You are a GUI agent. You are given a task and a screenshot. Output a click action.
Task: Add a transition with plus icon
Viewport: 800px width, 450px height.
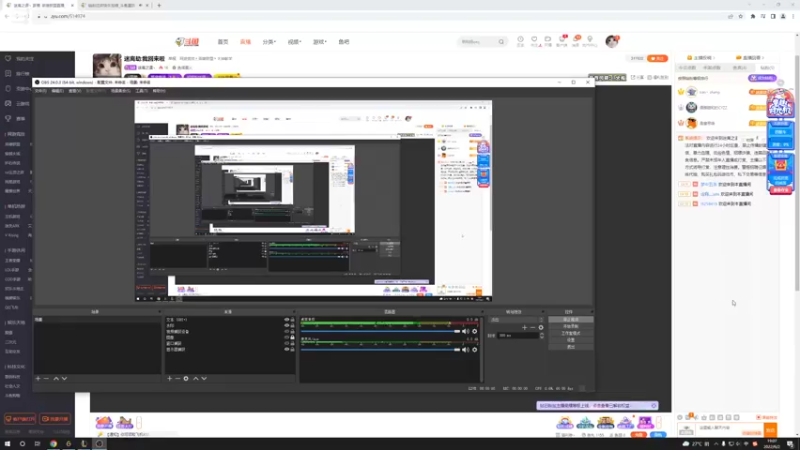pos(524,328)
